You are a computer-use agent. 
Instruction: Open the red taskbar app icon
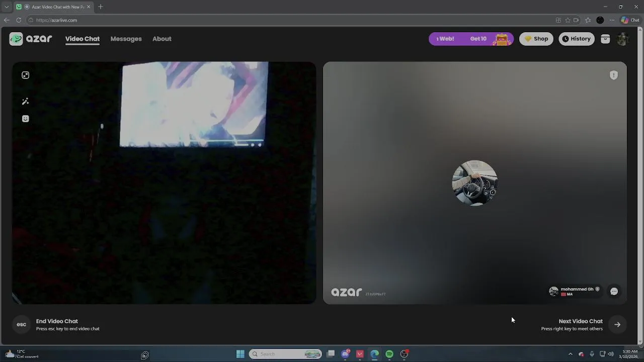[360, 354]
